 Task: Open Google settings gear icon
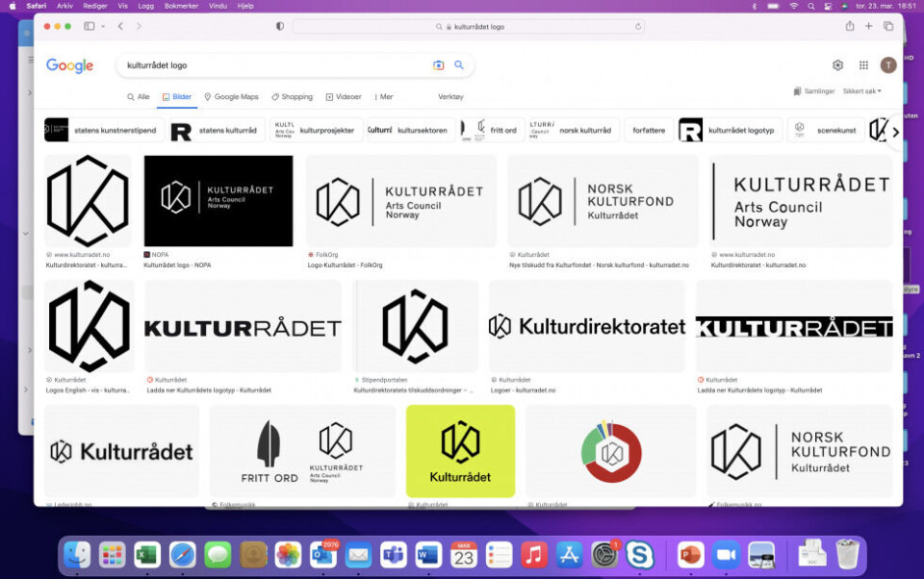(838, 65)
